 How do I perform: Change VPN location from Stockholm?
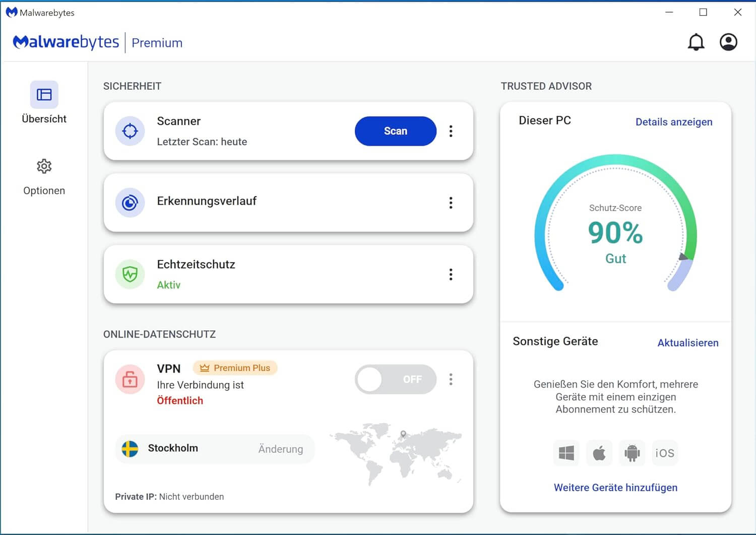click(281, 449)
